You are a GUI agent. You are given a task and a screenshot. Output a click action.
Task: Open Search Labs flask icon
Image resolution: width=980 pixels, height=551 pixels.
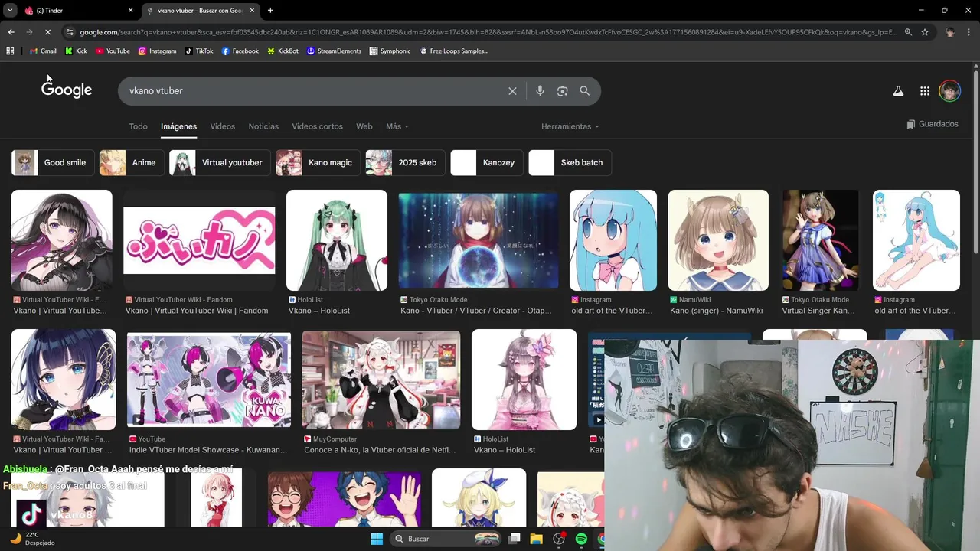(898, 91)
